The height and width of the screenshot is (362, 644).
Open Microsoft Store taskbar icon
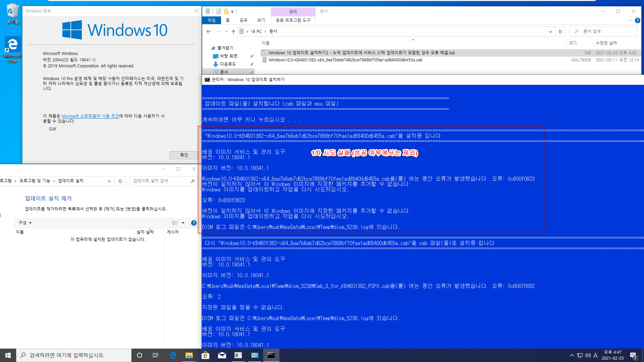pyautogui.click(x=205, y=355)
